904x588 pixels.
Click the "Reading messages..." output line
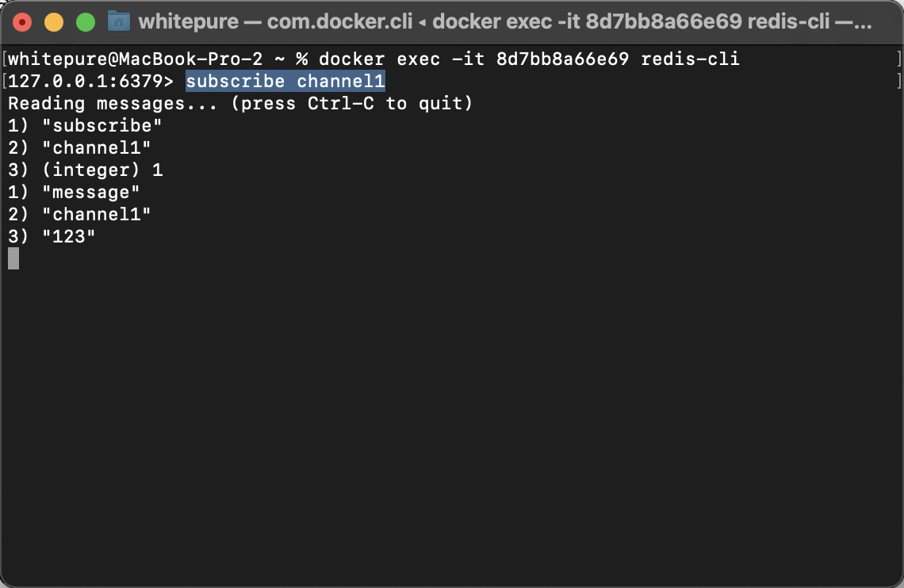(240, 104)
